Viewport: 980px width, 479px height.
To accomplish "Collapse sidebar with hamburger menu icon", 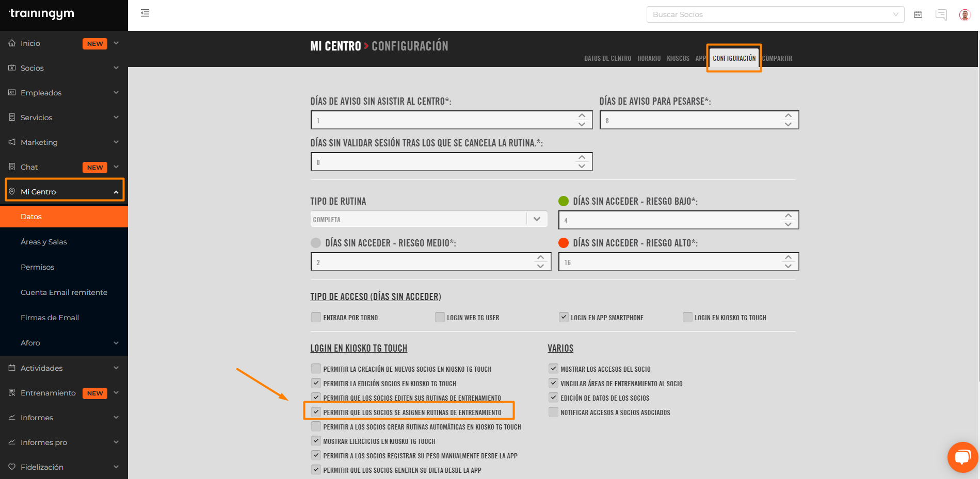I will pos(145,13).
